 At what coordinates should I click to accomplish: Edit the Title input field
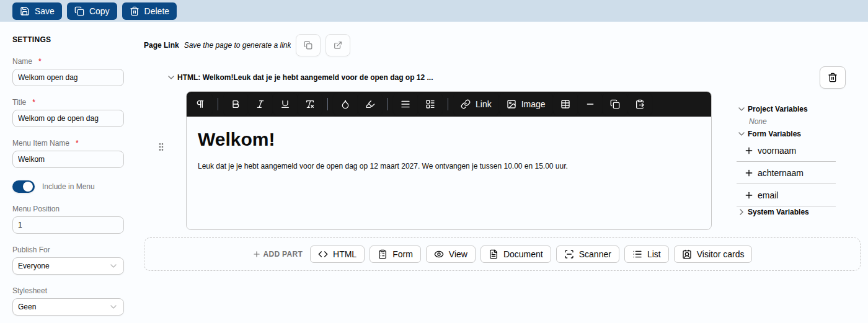(68, 118)
